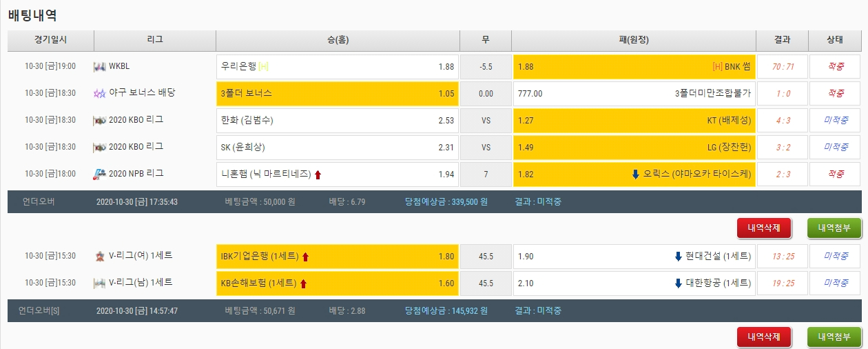Click blue down arrow beside 오릭스
The height and width of the screenshot is (349, 868).
tap(636, 174)
